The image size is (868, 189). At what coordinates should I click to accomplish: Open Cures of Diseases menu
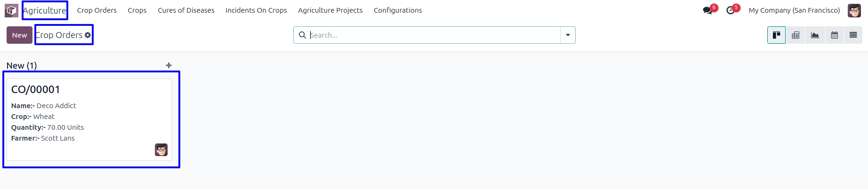tap(186, 10)
